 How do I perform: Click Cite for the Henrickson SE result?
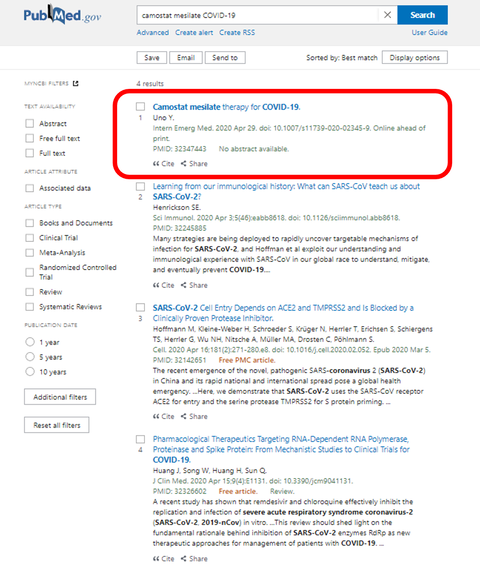pos(163,285)
